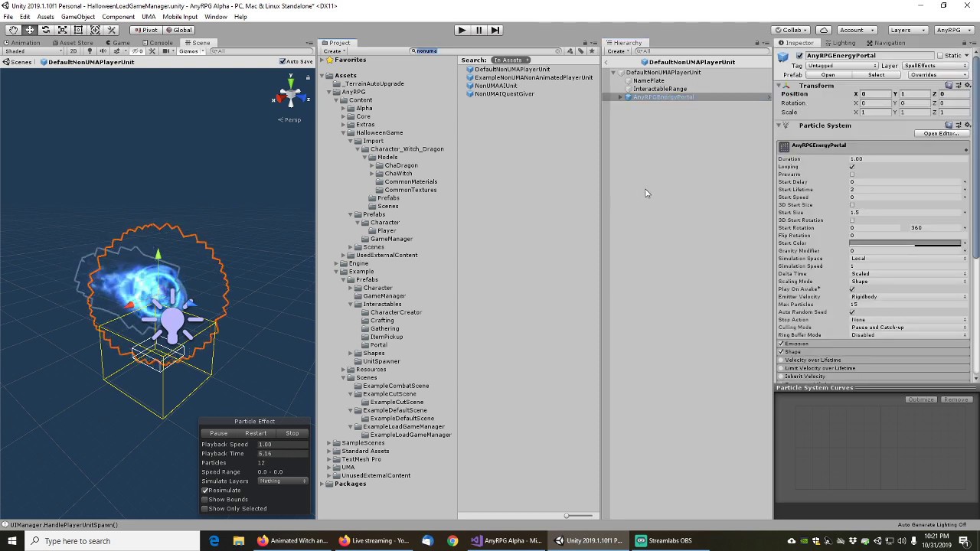
Task: Toggle the Static checkbox
Action: [x=941, y=56]
